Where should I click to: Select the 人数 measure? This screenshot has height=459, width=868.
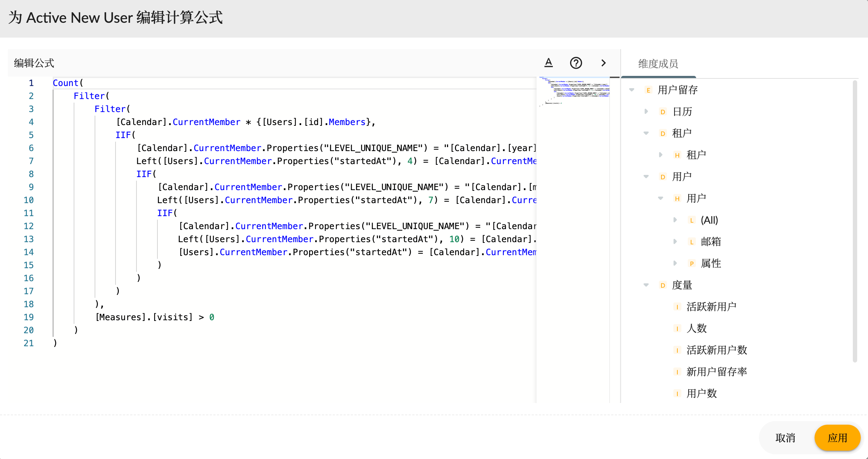697,328
